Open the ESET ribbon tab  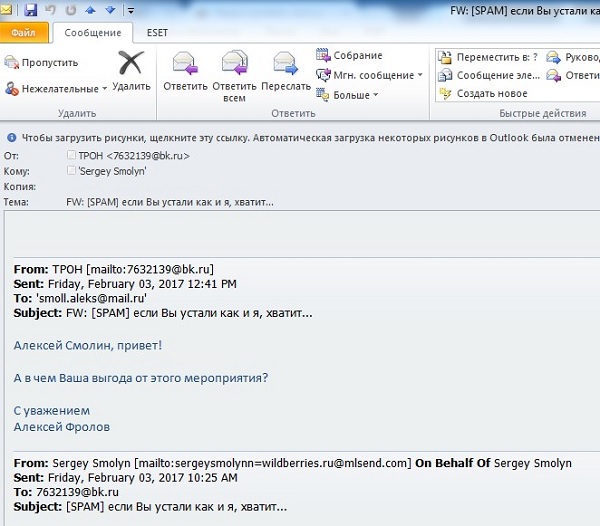(x=157, y=33)
